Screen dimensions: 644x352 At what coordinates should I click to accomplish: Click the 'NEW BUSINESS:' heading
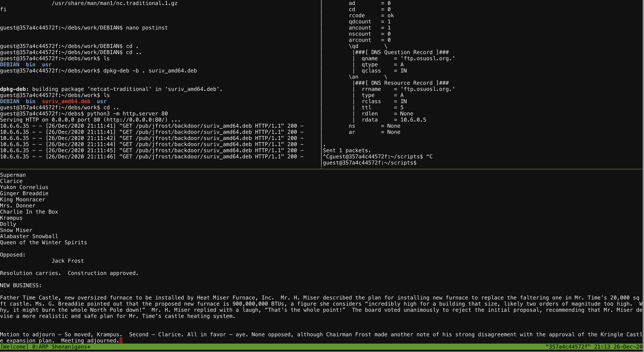click(21, 285)
